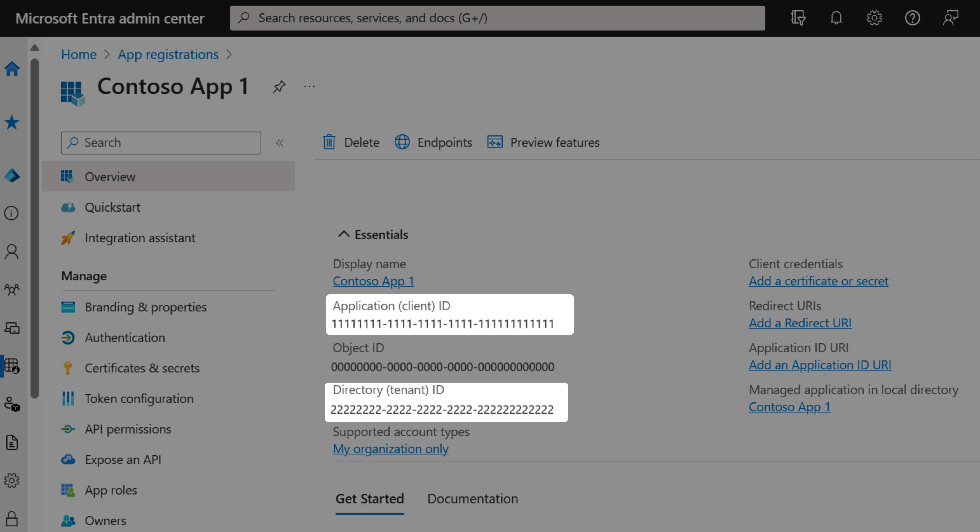The height and width of the screenshot is (532, 980).
Task: Click Directory (tenant) ID value 22222222-…
Action: pos(442,410)
